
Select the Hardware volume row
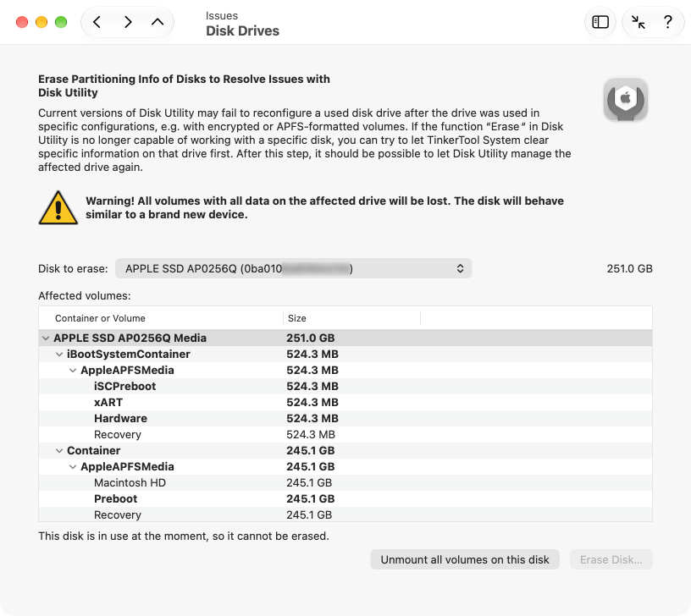click(345, 418)
